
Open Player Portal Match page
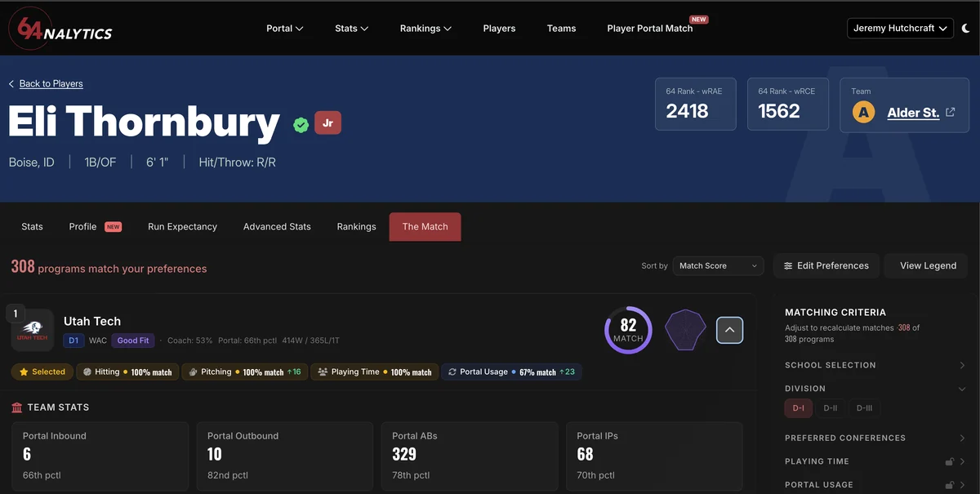click(x=650, y=29)
